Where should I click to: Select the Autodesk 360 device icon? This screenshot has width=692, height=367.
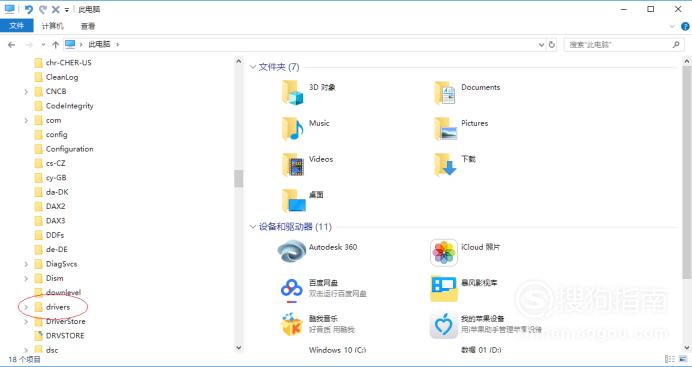point(292,251)
